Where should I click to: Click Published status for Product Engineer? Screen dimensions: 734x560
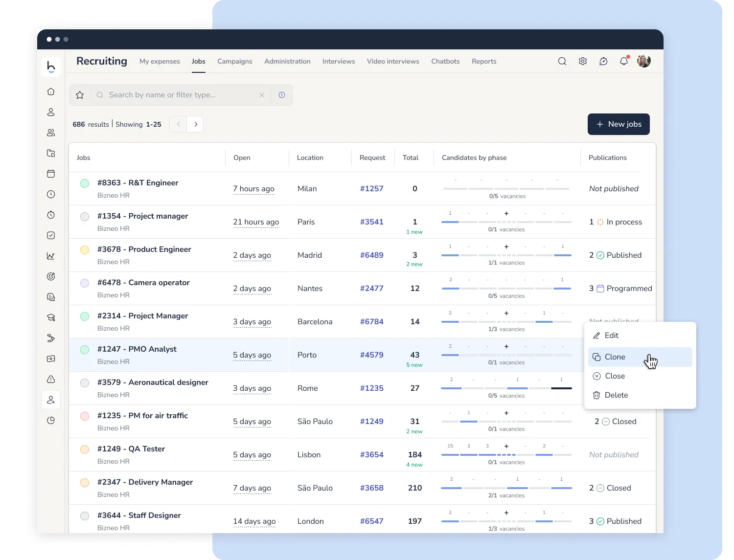tap(619, 255)
